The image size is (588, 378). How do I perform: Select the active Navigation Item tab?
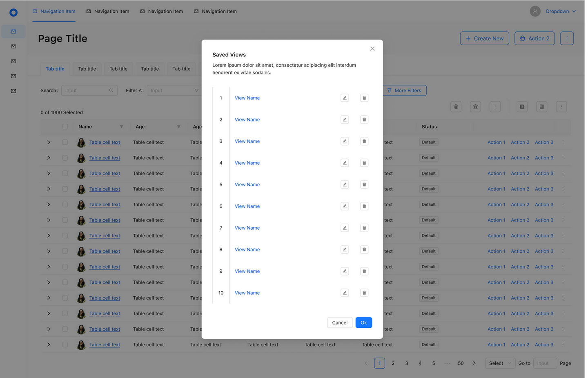pyautogui.click(x=54, y=11)
